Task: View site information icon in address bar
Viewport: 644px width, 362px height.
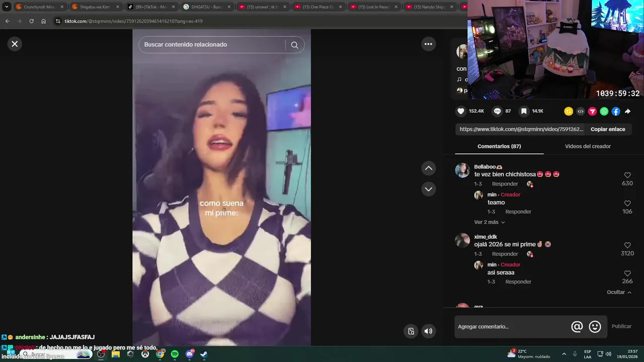Action: coord(58,21)
